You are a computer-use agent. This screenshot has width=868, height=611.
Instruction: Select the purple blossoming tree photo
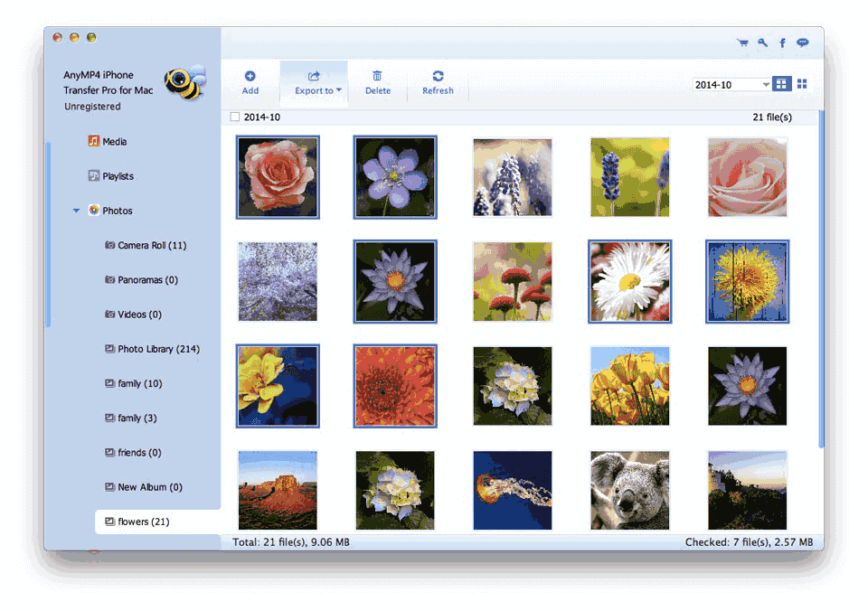[278, 281]
